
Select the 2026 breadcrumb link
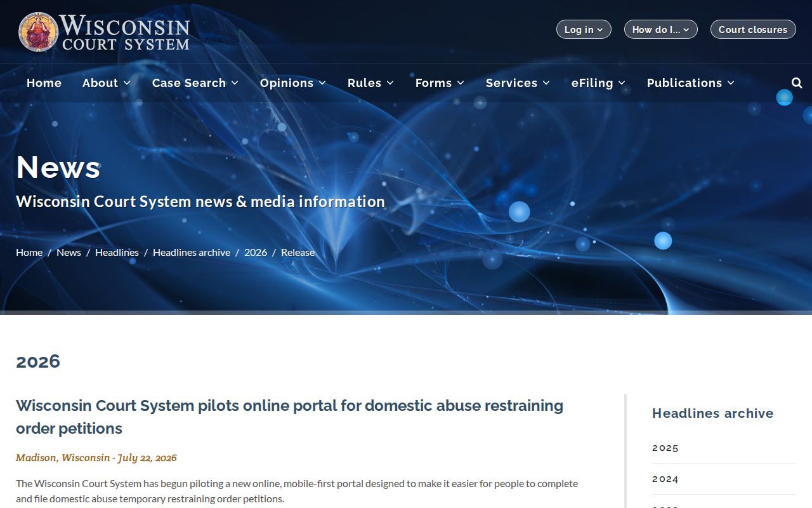256,252
